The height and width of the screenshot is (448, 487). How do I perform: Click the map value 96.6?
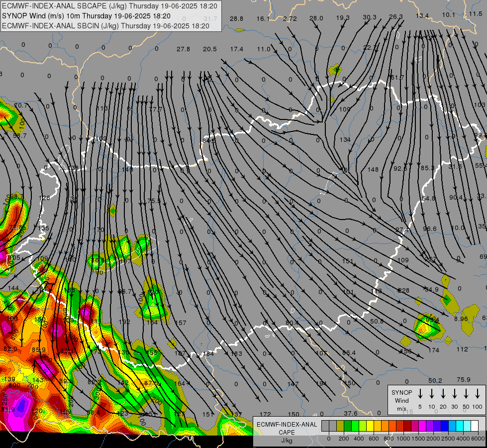[x=429, y=229]
